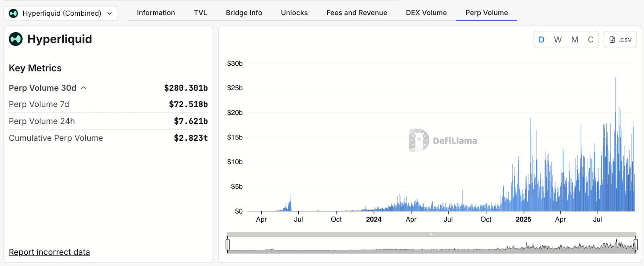The image size is (644, 266).
Task: Collapse the Perp Volume 30d chevron
Action: point(84,88)
